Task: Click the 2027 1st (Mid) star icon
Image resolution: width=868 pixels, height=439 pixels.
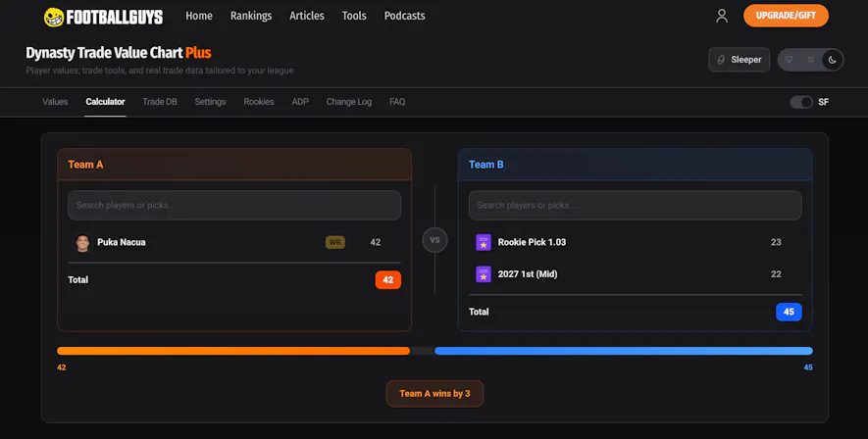Action: 484,274
